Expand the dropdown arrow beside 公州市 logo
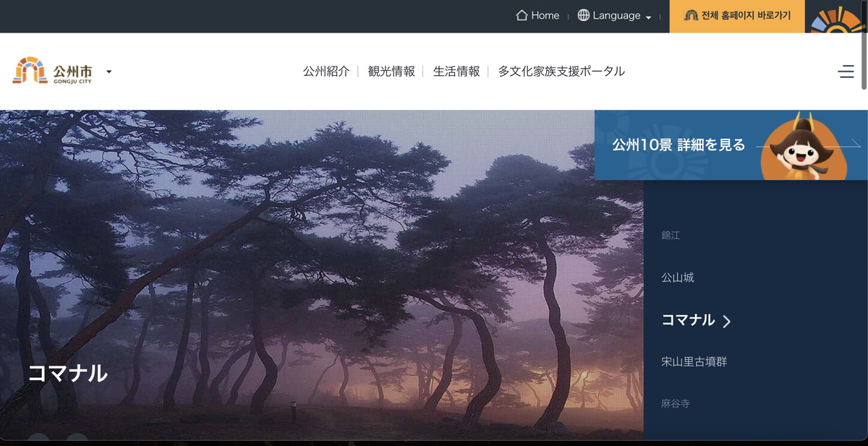The height and width of the screenshot is (446, 868). (109, 72)
